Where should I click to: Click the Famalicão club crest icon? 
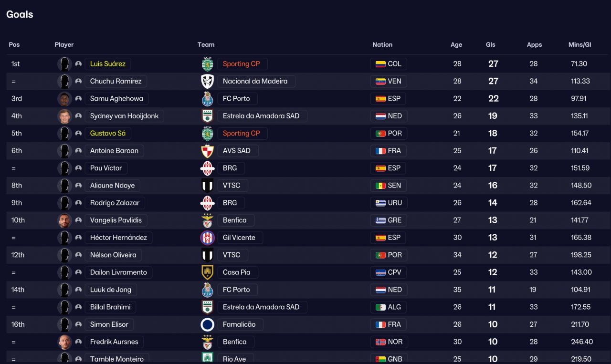[x=207, y=324]
